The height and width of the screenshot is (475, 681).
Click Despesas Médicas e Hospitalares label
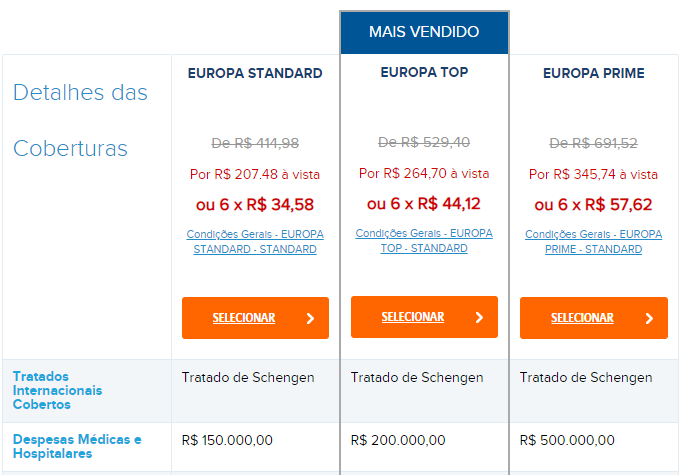[77, 446]
